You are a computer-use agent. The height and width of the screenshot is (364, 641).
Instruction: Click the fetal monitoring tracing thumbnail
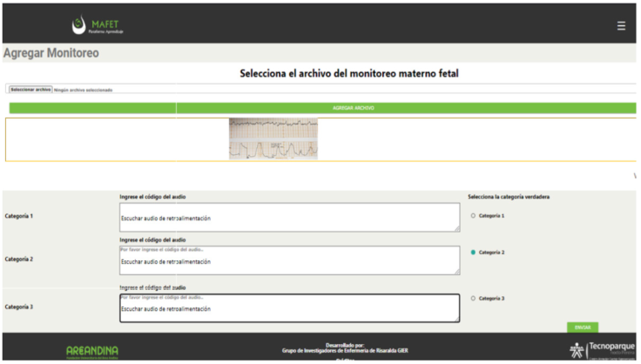click(x=273, y=139)
